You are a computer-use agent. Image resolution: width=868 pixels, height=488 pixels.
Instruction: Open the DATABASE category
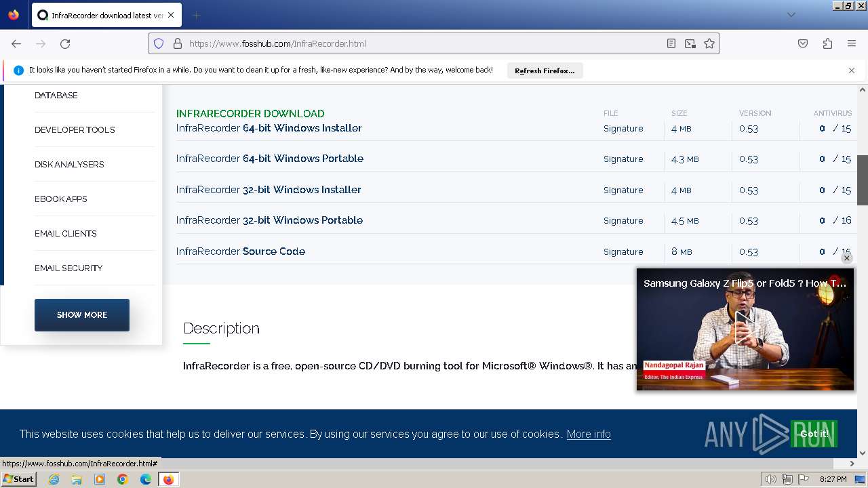click(56, 96)
